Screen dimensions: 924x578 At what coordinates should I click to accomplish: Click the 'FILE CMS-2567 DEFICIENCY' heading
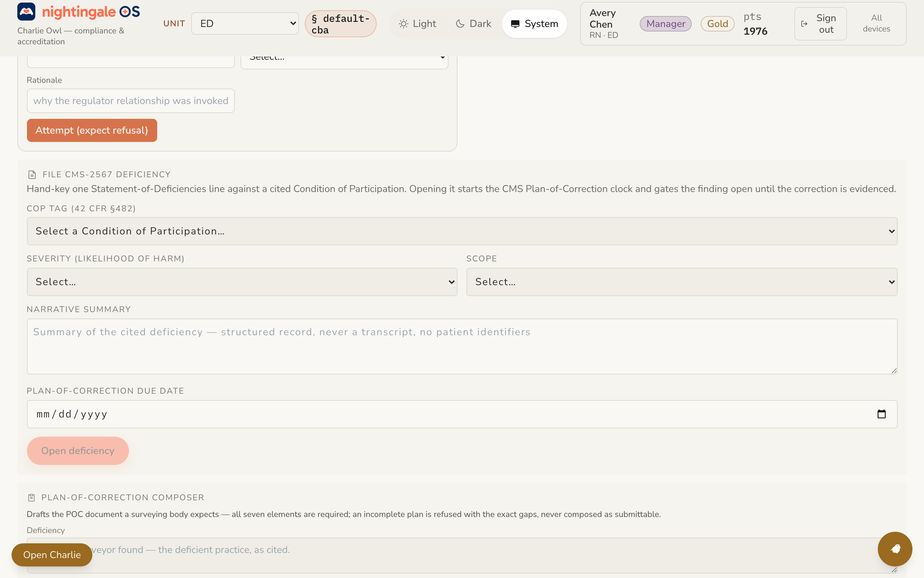pyautogui.click(x=107, y=175)
